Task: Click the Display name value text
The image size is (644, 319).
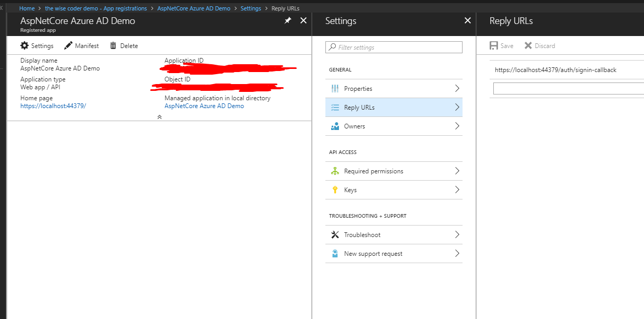Action: click(x=60, y=68)
